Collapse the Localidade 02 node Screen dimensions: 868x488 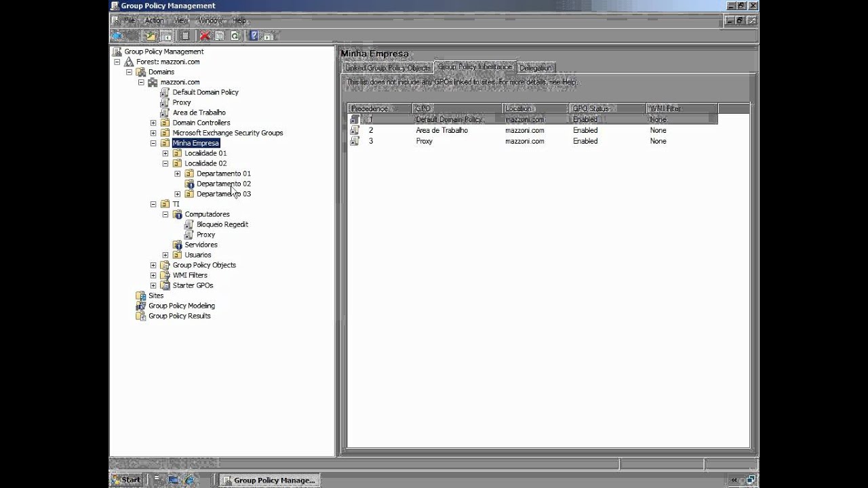click(165, 163)
